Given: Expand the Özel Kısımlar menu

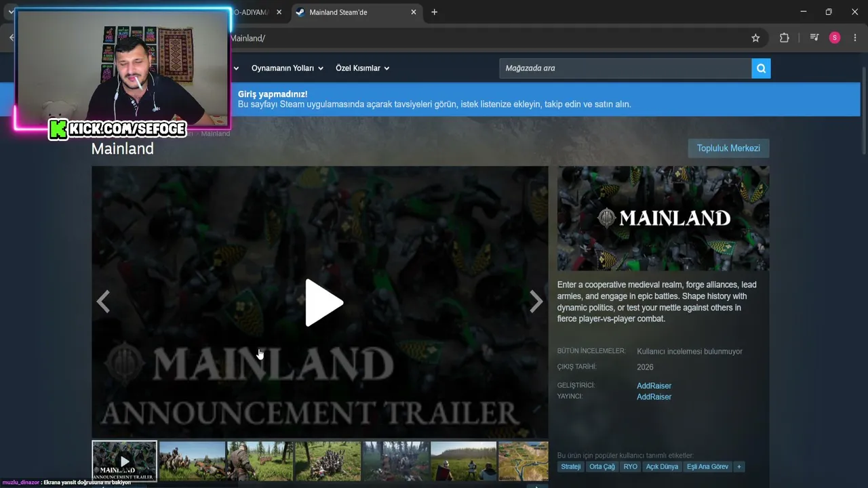Looking at the screenshot, I should click(x=363, y=68).
